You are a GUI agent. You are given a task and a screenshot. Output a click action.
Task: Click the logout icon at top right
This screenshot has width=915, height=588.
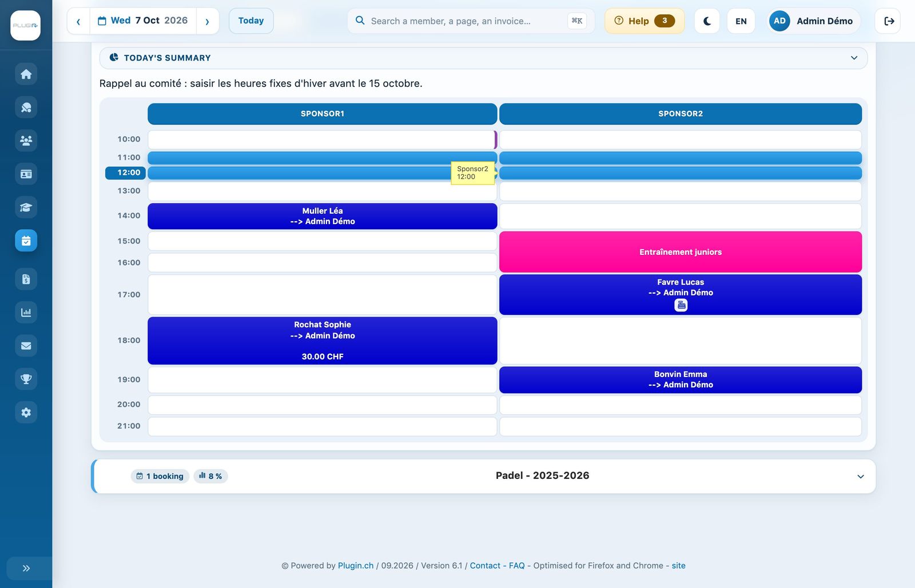[888, 21]
